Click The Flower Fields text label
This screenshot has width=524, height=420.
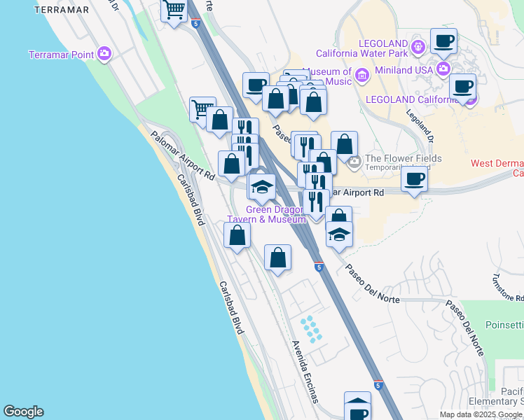[404, 158]
